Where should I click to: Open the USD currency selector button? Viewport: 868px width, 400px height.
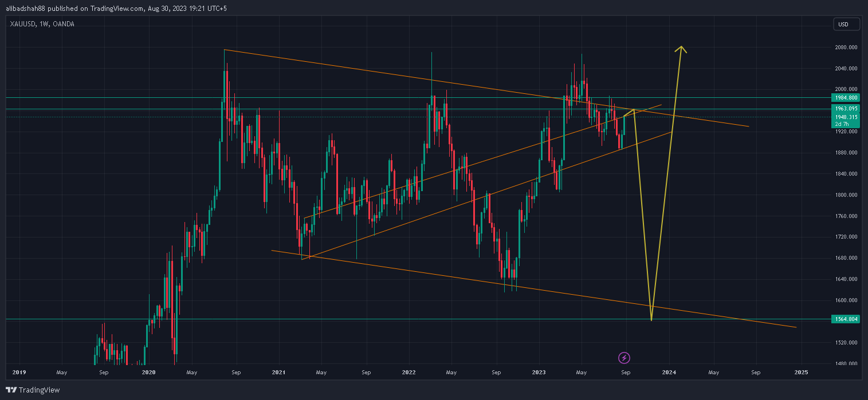(x=846, y=24)
